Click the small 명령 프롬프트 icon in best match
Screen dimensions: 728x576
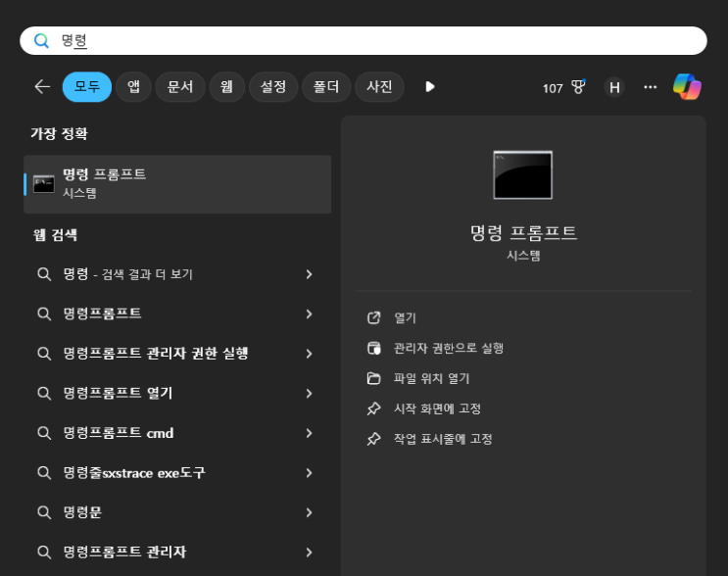44,184
